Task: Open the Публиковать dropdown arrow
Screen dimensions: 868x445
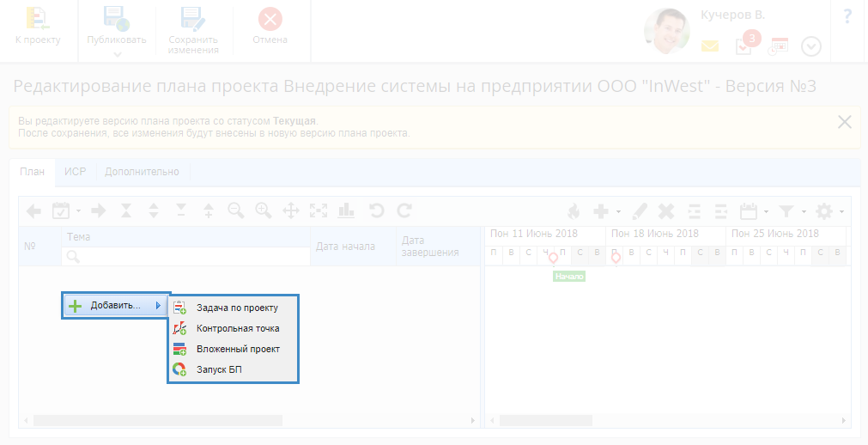Action: pos(117,54)
